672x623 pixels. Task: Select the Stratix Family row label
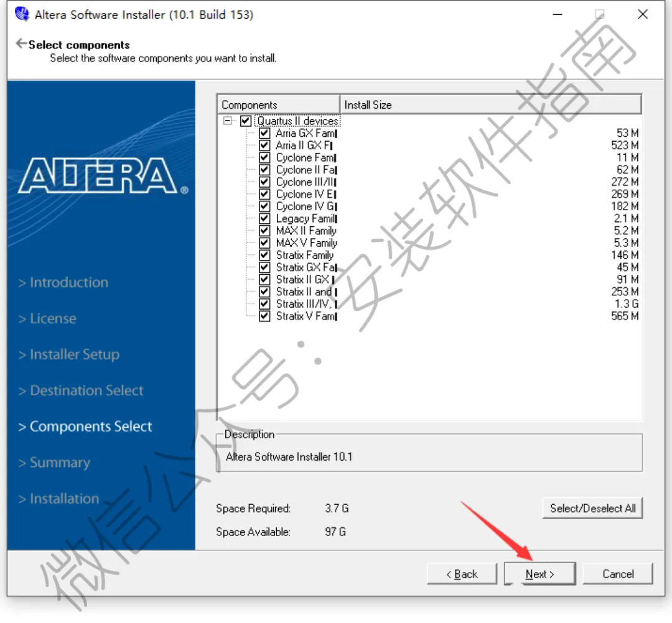click(x=305, y=255)
